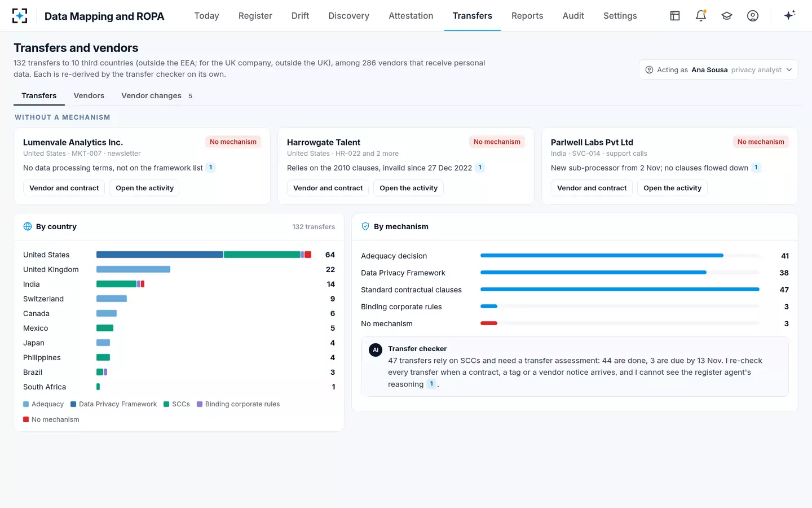The width and height of the screenshot is (812, 508).
Task: Open the Register tab
Action: click(255, 16)
